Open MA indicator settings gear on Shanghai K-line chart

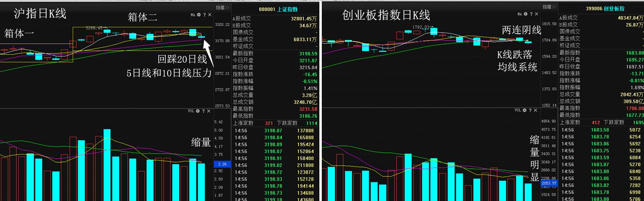199,15
